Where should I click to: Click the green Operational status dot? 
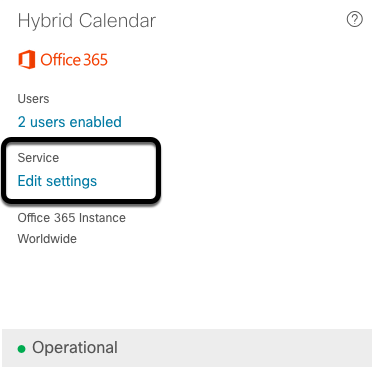[x=21, y=349]
